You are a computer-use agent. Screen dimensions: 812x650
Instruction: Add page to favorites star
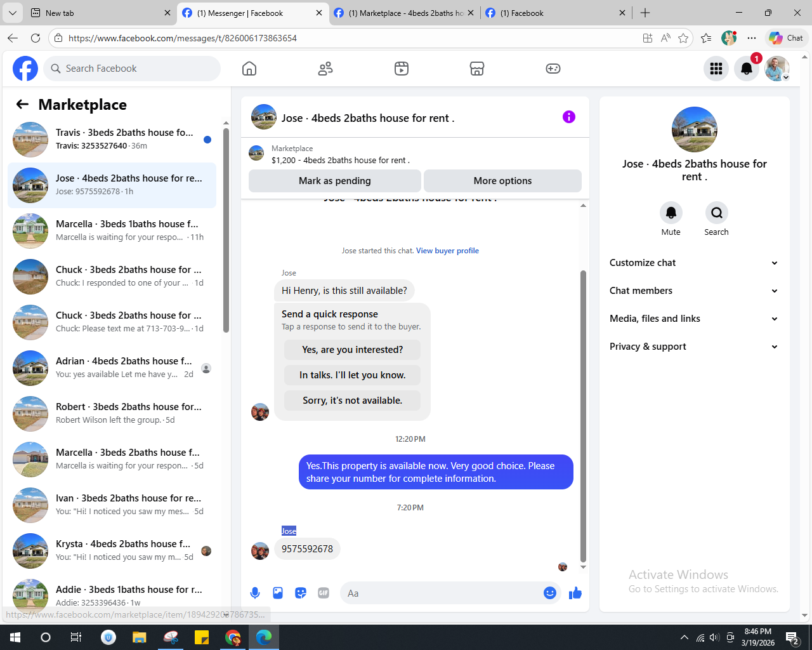point(683,38)
